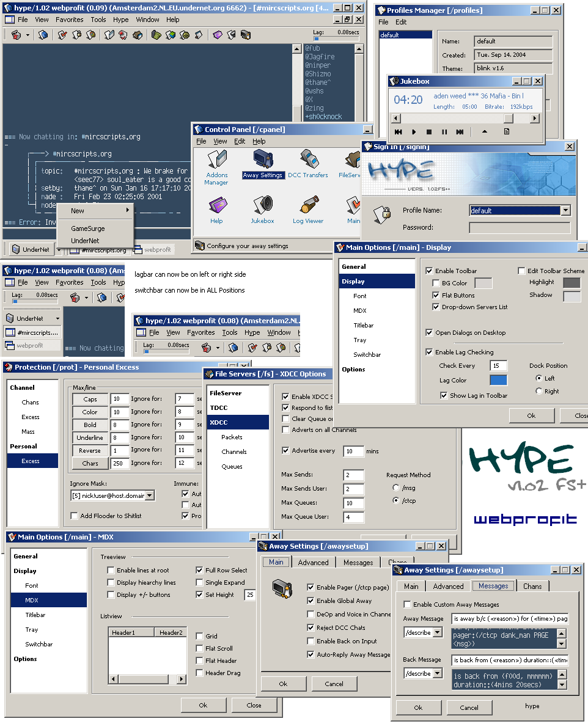The height and width of the screenshot is (727, 588).
Task: Toggle Reject DCC Chats checkbox
Action: (311, 627)
